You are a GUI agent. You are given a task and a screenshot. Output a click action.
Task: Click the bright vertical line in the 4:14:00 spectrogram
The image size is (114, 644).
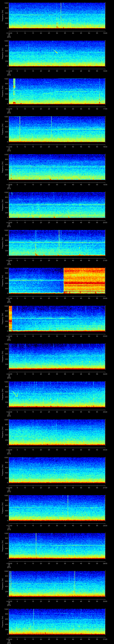[61, 15]
